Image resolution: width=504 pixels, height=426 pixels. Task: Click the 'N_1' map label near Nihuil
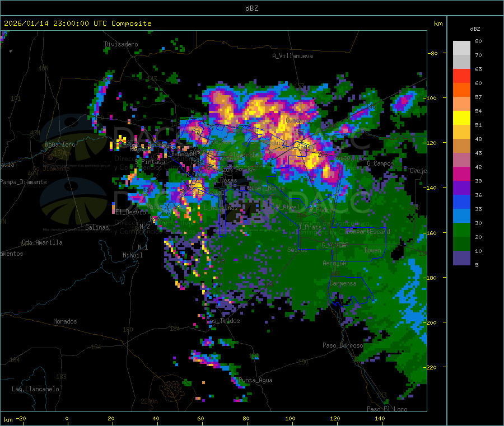[x=143, y=247]
